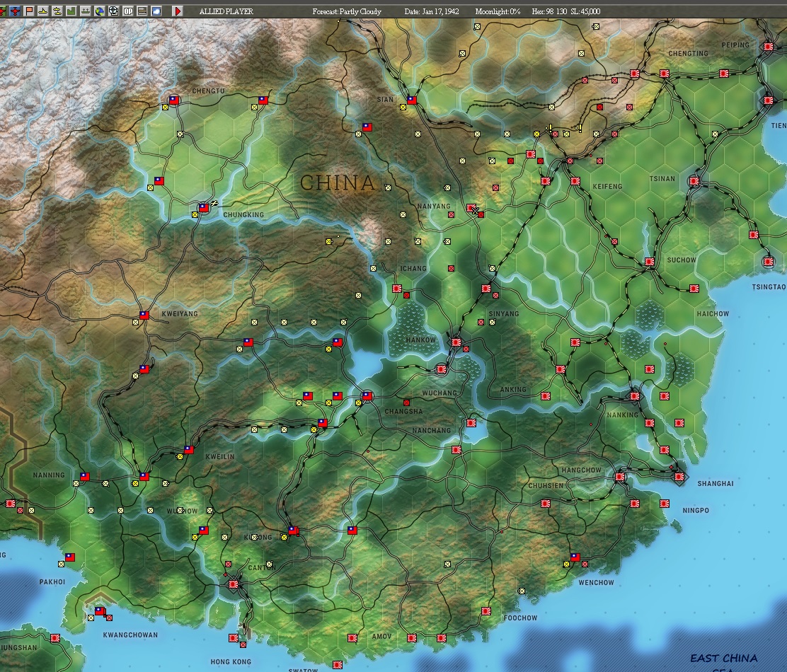Select the Chinese base at Chungking
787x672 pixels.
pyautogui.click(x=204, y=208)
